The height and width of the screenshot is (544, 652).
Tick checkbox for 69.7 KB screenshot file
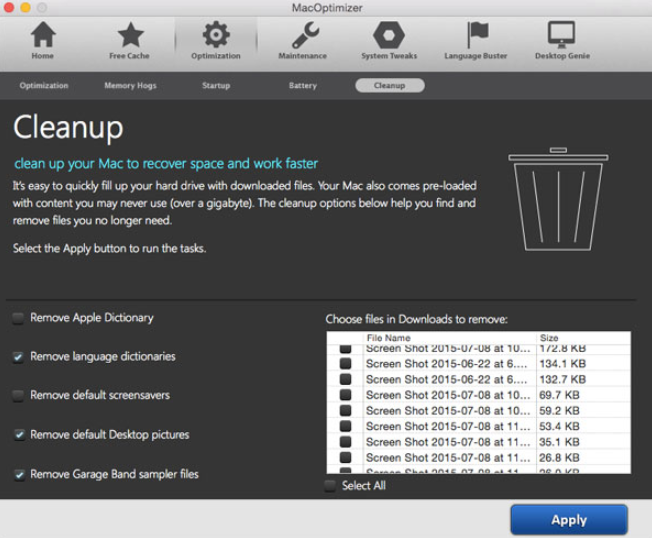(x=346, y=396)
